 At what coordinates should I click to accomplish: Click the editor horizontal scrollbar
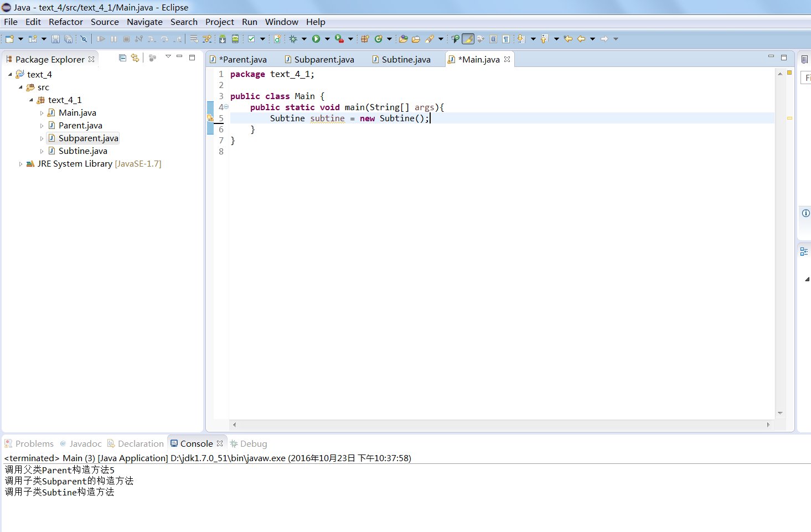pos(500,425)
